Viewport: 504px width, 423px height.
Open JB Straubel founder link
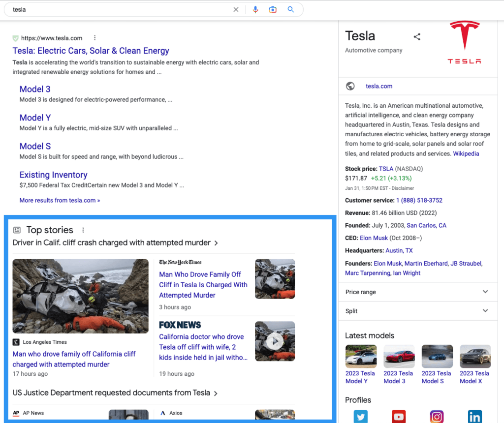point(466,264)
